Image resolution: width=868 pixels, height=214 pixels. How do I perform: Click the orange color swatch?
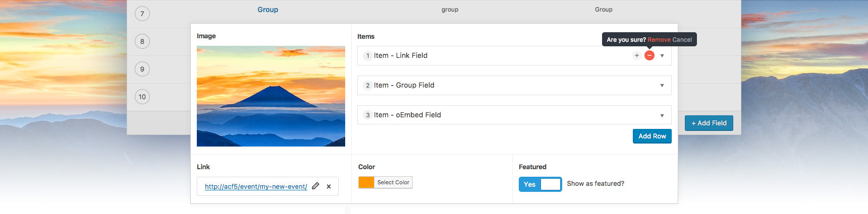(366, 182)
